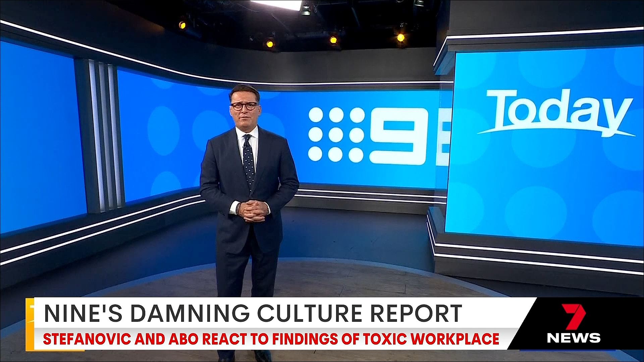Click the red subheadline "STEFANOVIC AND ABO REACT TO FINDINGS OF TOXIC WORKPLACE"
Image resolution: width=644 pixels, height=362 pixels.
271,339
